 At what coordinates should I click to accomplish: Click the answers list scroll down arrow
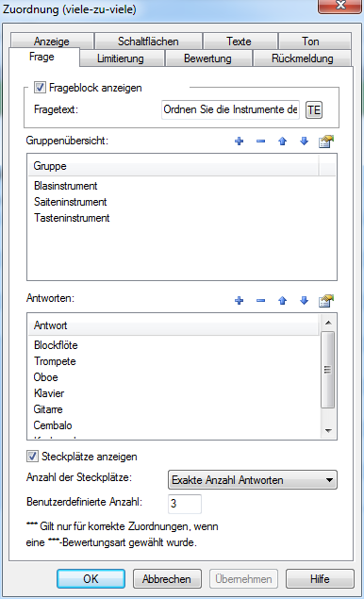(x=328, y=431)
